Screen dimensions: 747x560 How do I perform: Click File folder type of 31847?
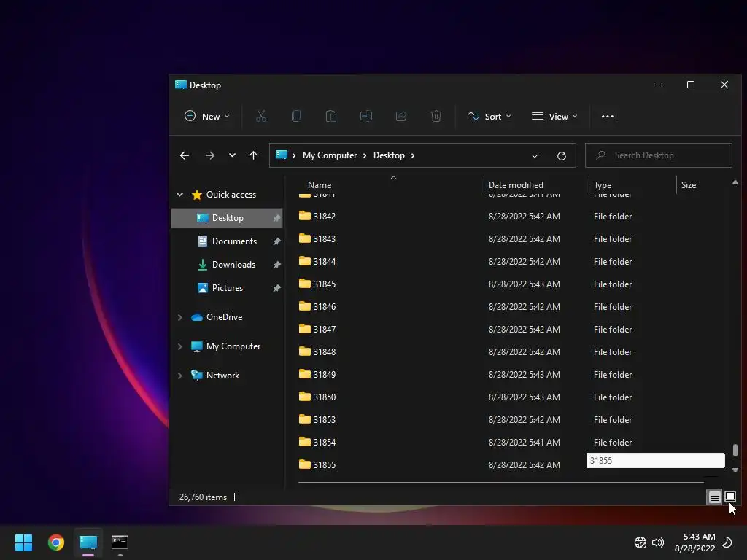point(613,329)
